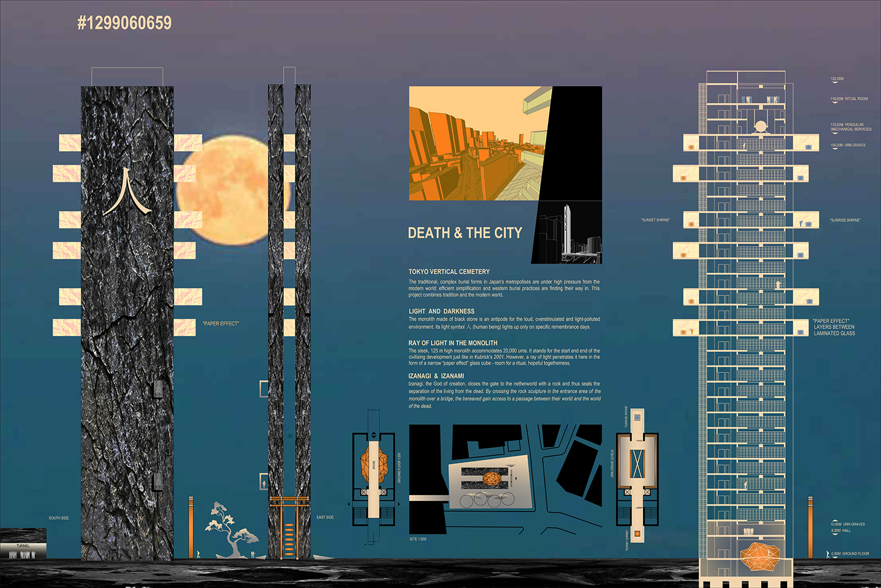Click the pendulum sphere in the section drawing
Image resolution: width=881 pixels, height=588 pixels.
[x=761, y=127]
